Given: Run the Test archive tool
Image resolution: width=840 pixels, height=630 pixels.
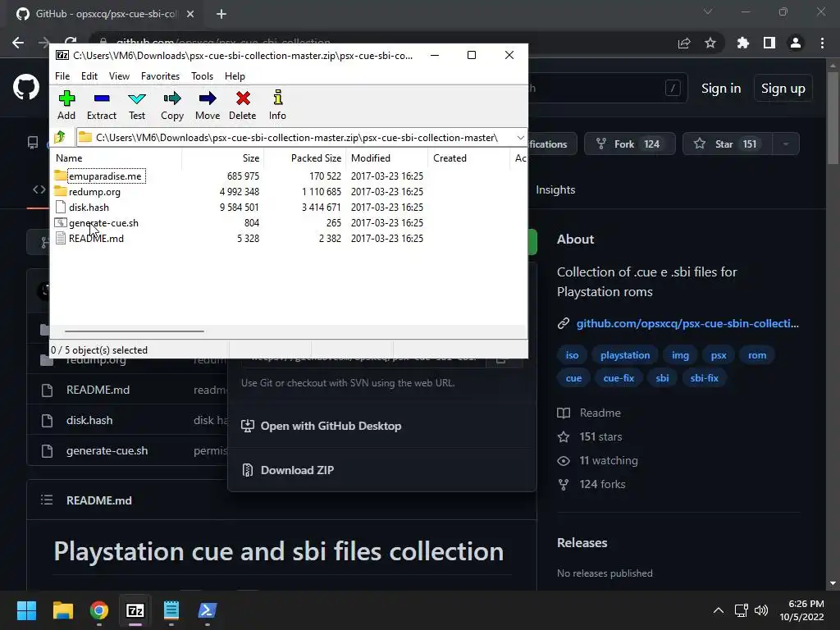Looking at the screenshot, I should tap(137, 105).
